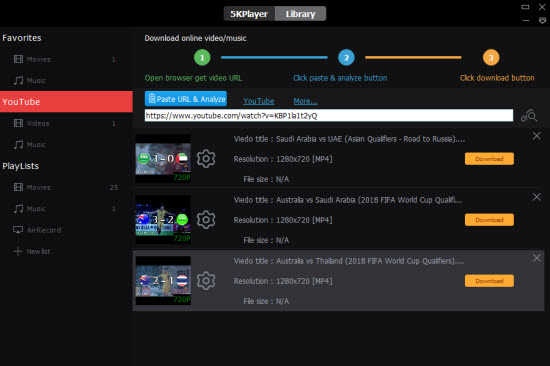
Task: Click the New list plus icon
Action: pos(18,251)
